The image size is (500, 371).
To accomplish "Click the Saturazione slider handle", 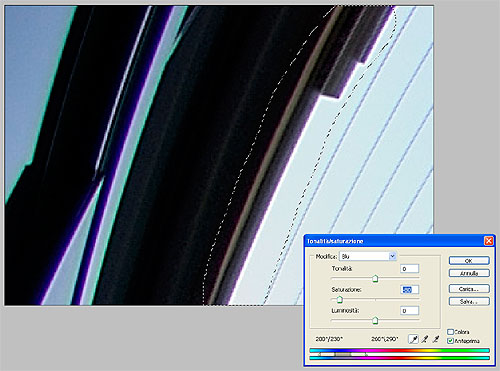I will (x=339, y=300).
